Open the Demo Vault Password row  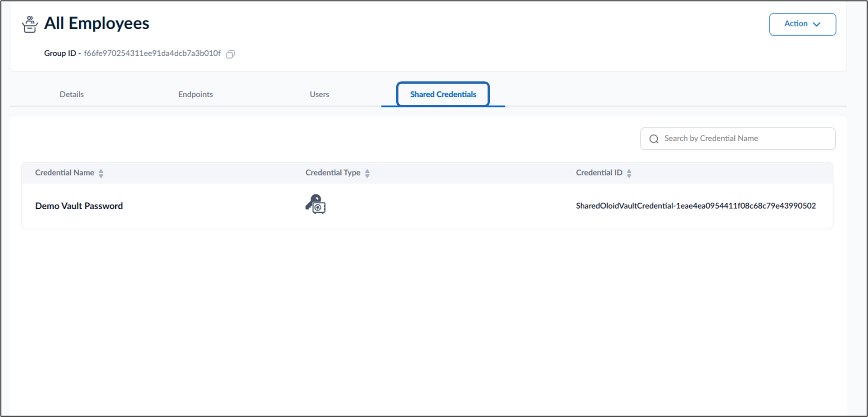pyautogui.click(x=427, y=206)
